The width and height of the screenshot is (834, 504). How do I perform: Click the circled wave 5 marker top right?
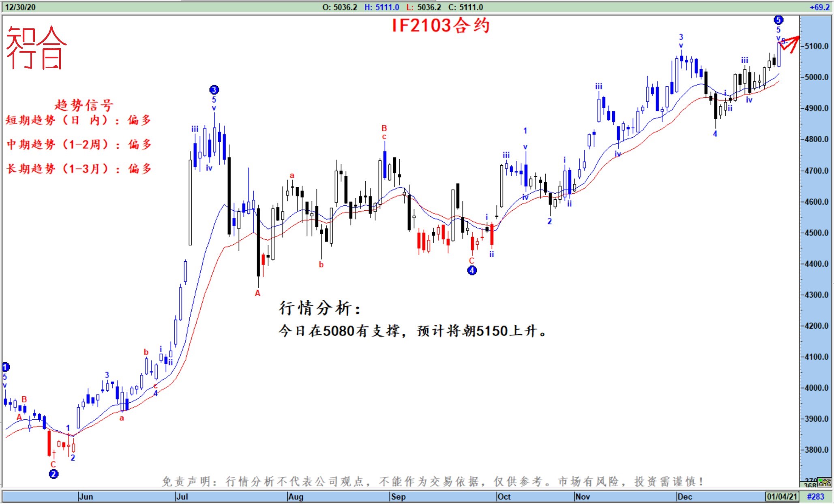(x=778, y=20)
